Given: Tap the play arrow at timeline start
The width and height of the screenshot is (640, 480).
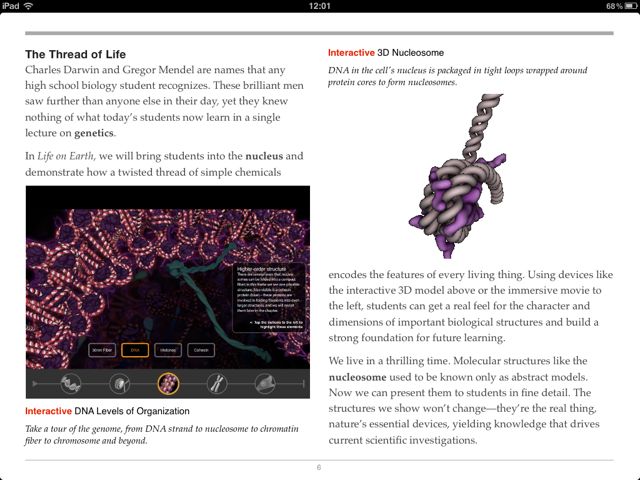Looking at the screenshot, I should tap(35, 384).
